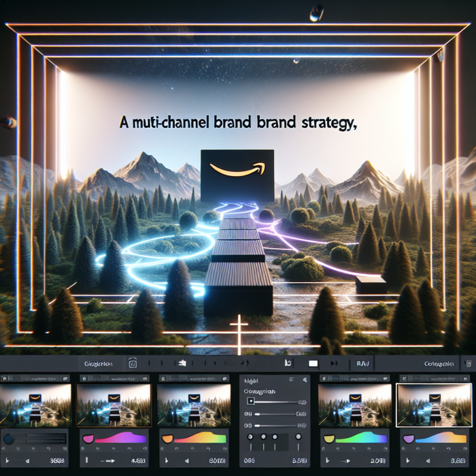The height and width of the screenshot is (476, 476).
Task: Select the orange-bordered thumbnail
Action: coord(114,405)
